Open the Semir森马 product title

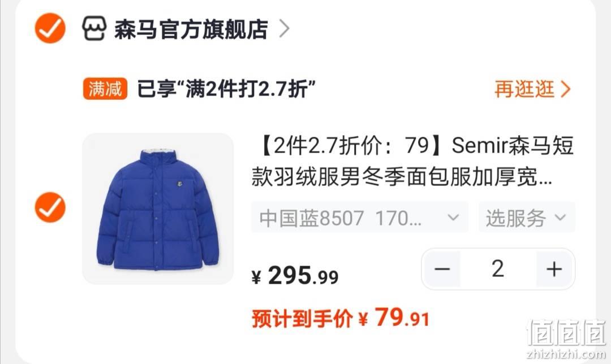click(412, 161)
